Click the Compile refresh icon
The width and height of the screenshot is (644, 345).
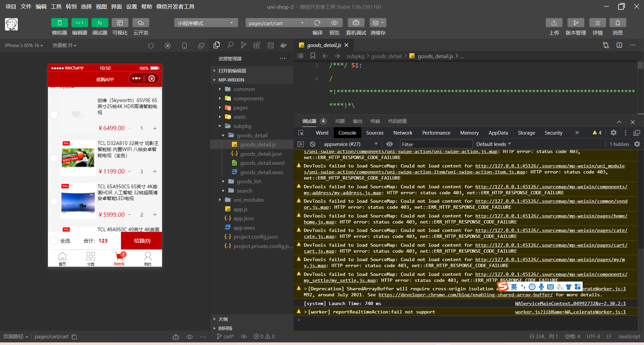click(317, 23)
